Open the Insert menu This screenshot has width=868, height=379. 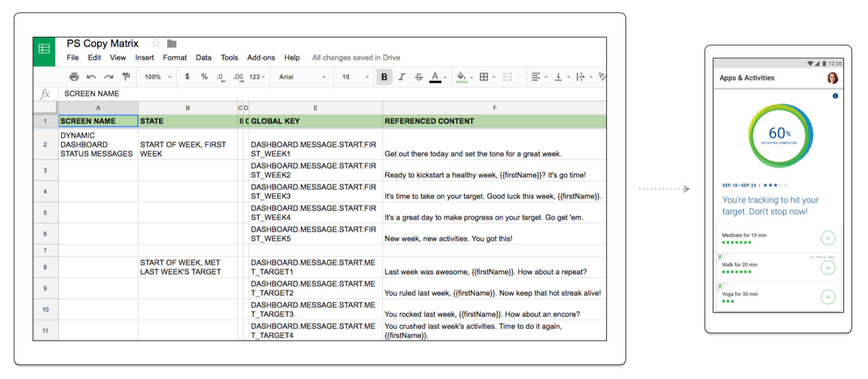pyautogui.click(x=144, y=57)
